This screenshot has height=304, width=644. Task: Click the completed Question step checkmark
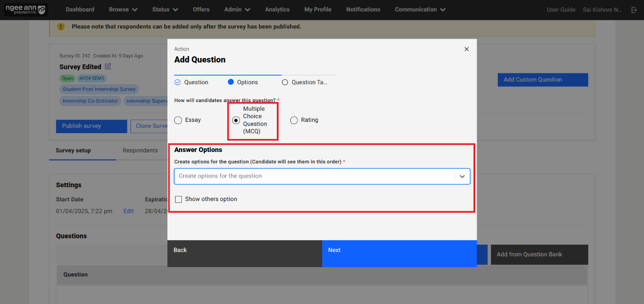point(177,82)
